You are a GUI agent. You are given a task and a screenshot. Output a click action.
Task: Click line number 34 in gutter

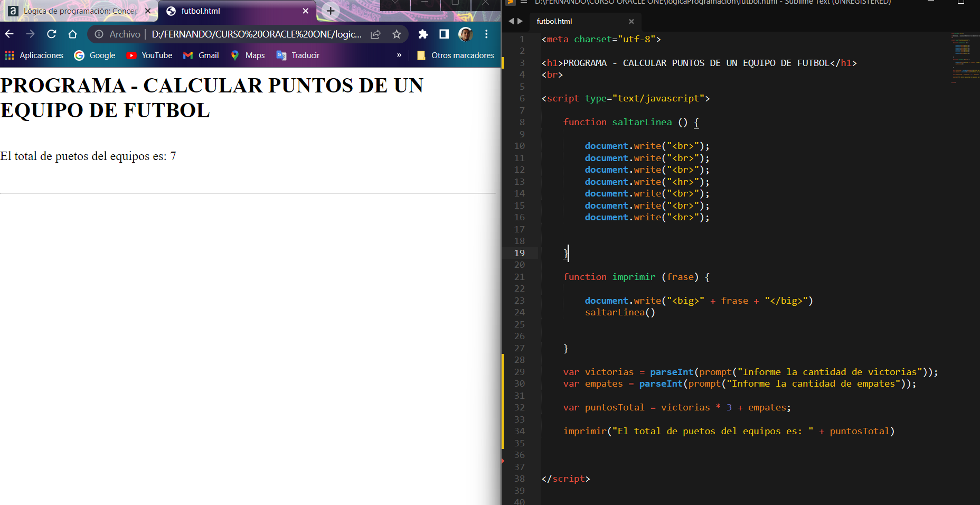point(520,431)
